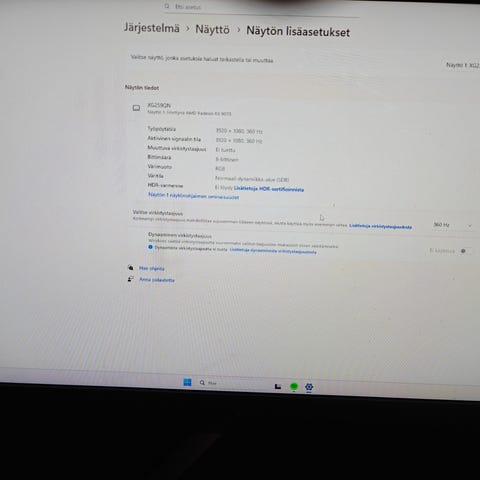Open the refresh rate dropdown showing 360 Hz
The width and height of the screenshot is (480, 480).
[452, 225]
